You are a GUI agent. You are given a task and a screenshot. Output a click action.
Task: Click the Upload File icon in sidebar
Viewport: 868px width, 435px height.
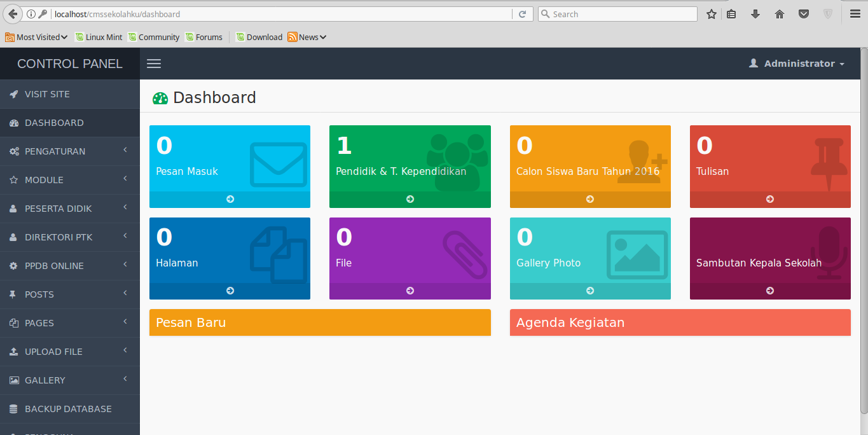pyautogui.click(x=13, y=351)
